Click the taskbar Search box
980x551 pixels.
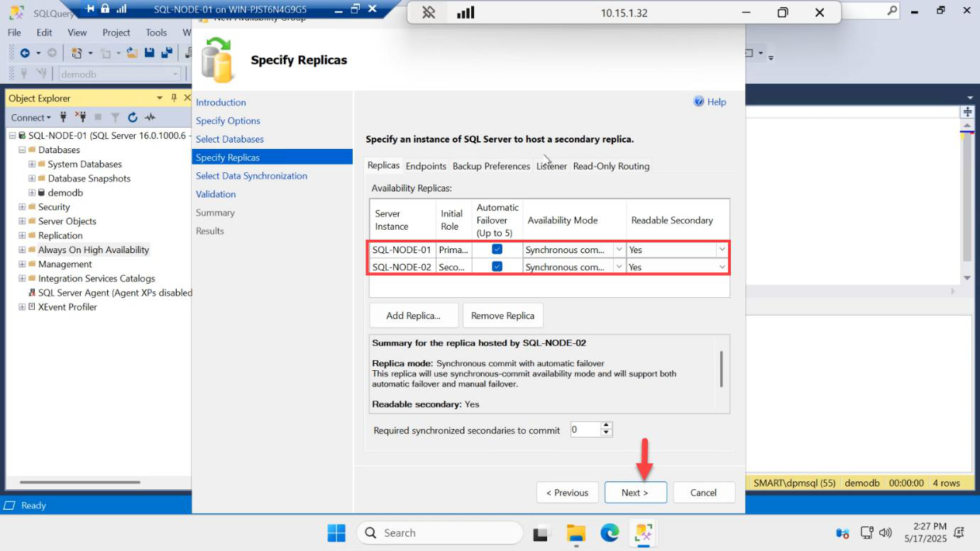click(x=439, y=533)
